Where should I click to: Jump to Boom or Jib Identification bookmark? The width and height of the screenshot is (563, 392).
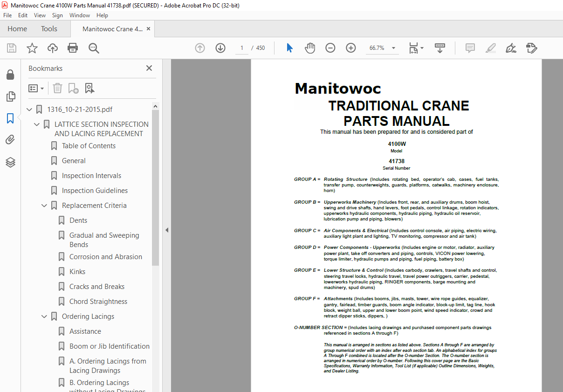coord(110,346)
